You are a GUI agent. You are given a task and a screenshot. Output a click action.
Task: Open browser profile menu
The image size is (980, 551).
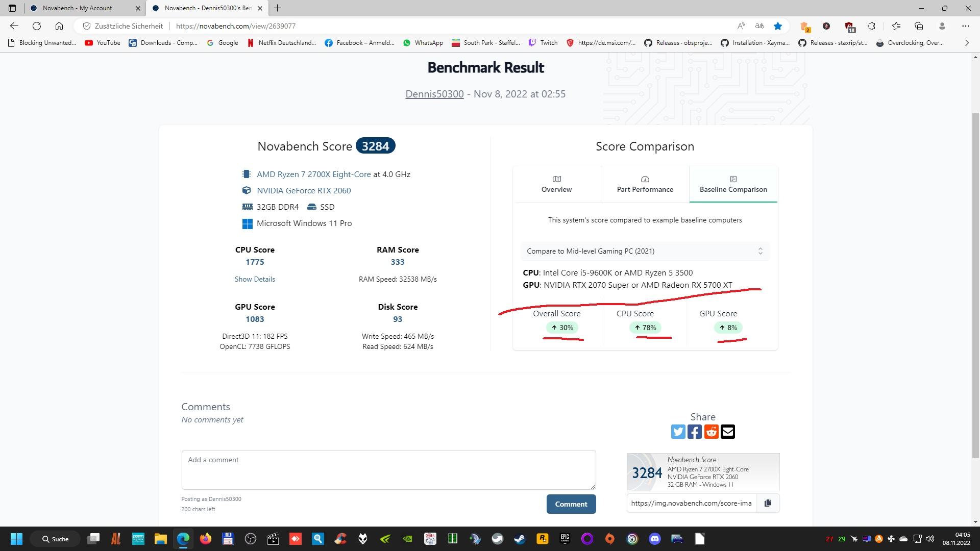pos(942,26)
